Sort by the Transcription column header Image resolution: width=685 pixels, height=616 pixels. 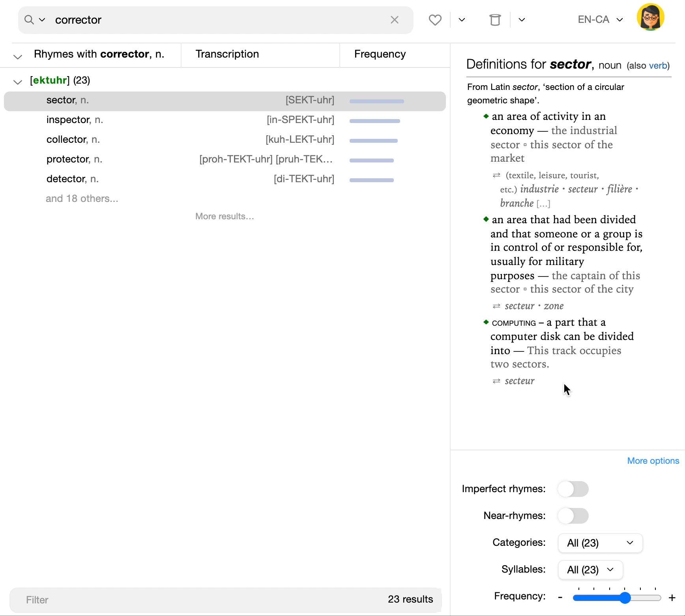click(x=227, y=54)
